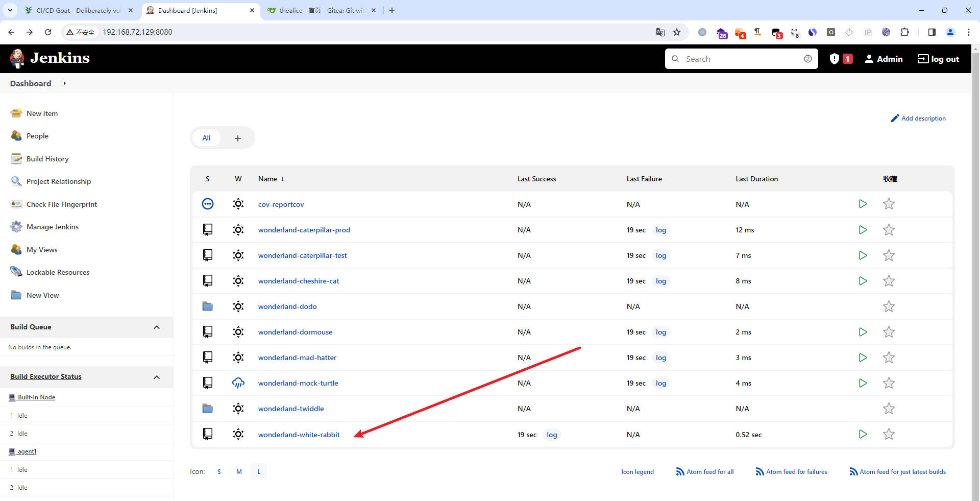Open People page from sidebar
This screenshot has height=501, width=980.
coord(37,136)
